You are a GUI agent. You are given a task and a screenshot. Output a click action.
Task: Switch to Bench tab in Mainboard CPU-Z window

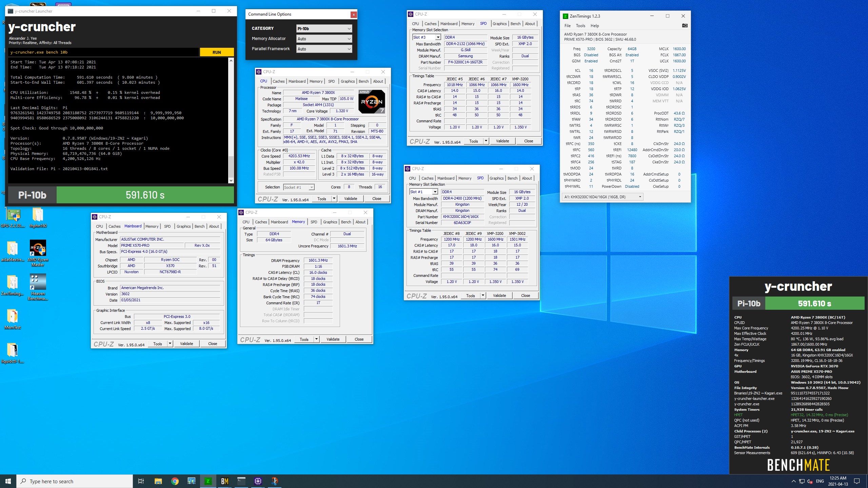(199, 226)
